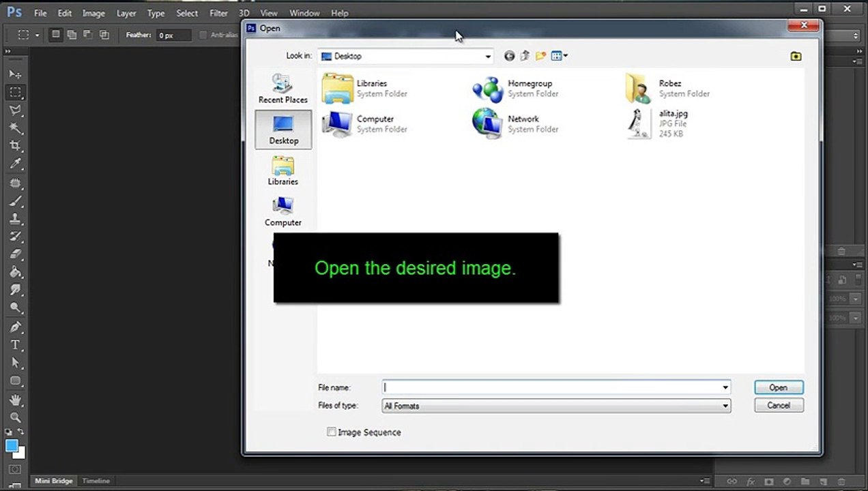Select the Zoom magnifier tool
The image size is (868, 491).
[15, 417]
